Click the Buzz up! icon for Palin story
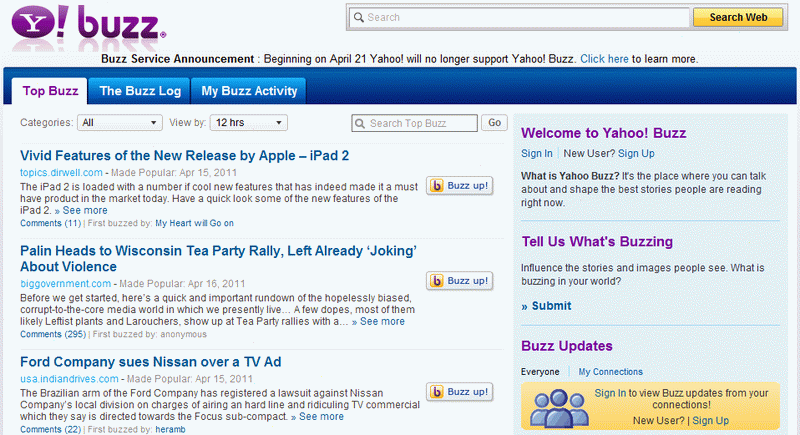This screenshot has height=435, width=800. coord(437,280)
